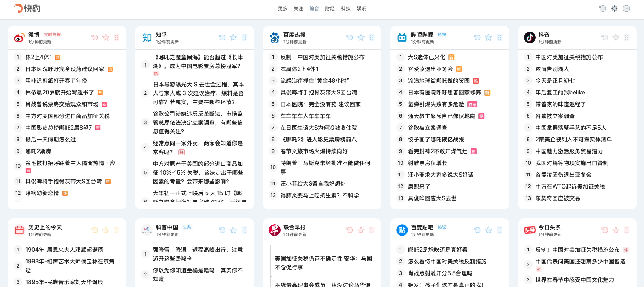This screenshot has height=287, width=644.
Task: Click the 快豹 logo in header
Action: pyautogui.click(x=27, y=8)
